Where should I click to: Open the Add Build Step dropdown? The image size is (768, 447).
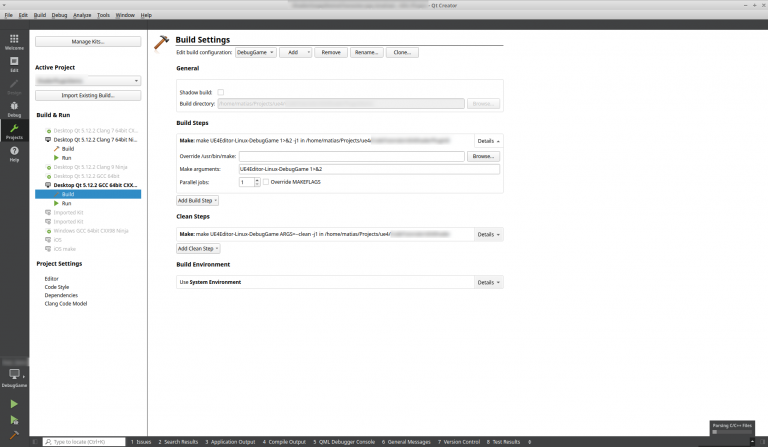[x=197, y=200]
